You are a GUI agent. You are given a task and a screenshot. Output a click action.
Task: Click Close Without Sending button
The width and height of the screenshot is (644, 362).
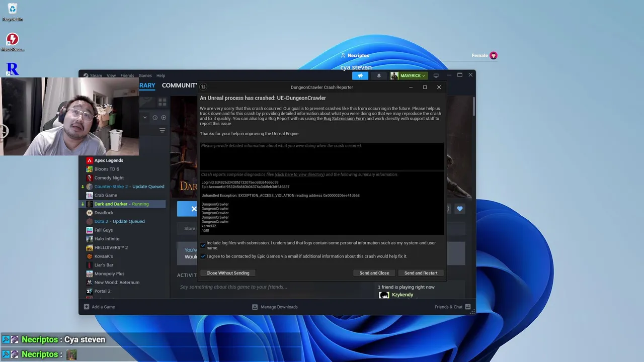pyautogui.click(x=228, y=273)
